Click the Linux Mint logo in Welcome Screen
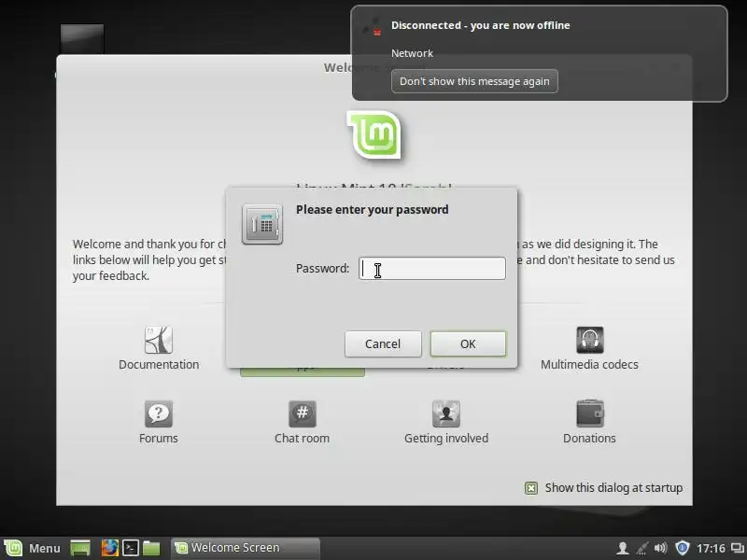Viewport: 747px width, 560px height. [x=374, y=134]
